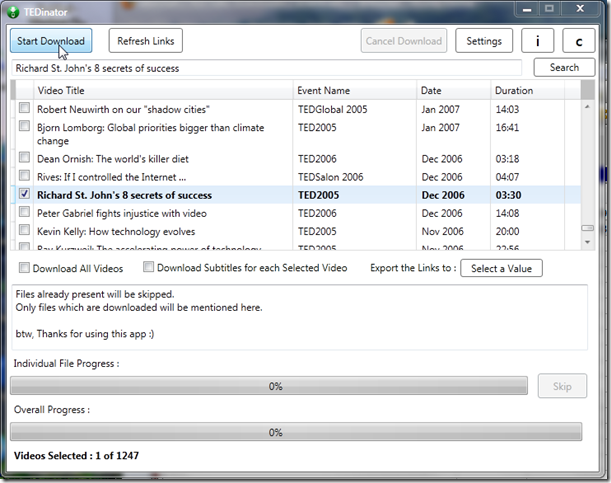Click the '03:30' duration cell
The height and width of the screenshot is (483, 611).
[508, 195]
